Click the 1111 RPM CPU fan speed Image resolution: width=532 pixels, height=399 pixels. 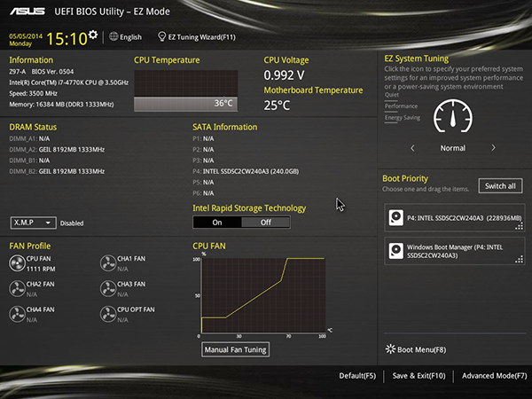tap(41, 269)
